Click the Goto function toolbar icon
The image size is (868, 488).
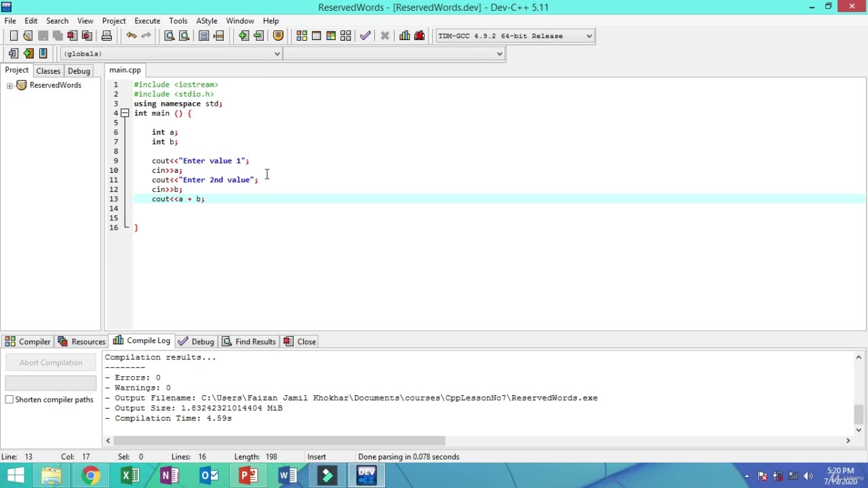coord(204,36)
